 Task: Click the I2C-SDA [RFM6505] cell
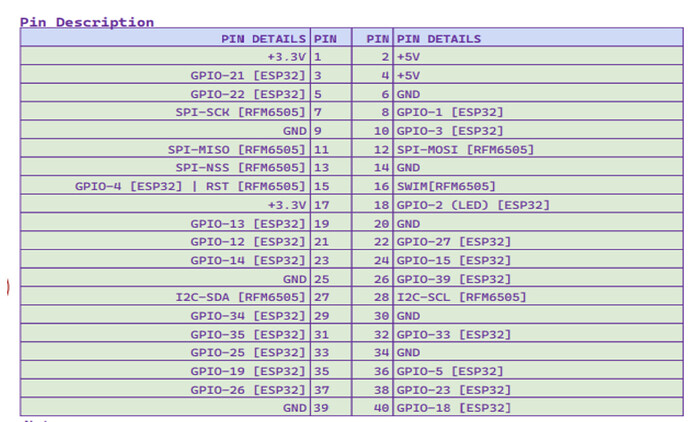(x=240, y=296)
